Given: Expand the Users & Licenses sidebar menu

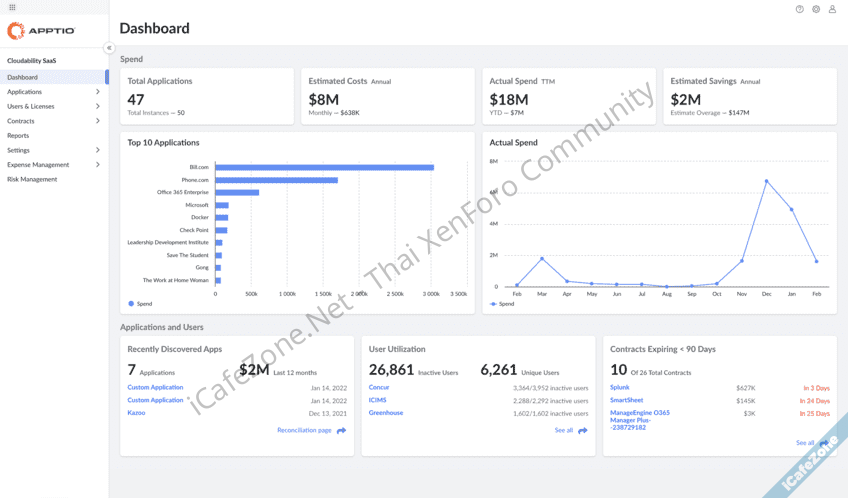Looking at the screenshot, I should 97,106.
